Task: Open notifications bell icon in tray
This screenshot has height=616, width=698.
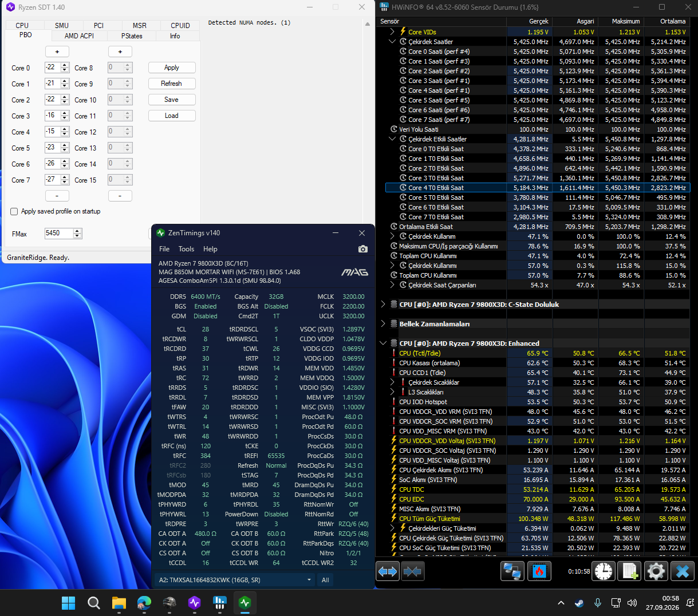Action: 690,603
